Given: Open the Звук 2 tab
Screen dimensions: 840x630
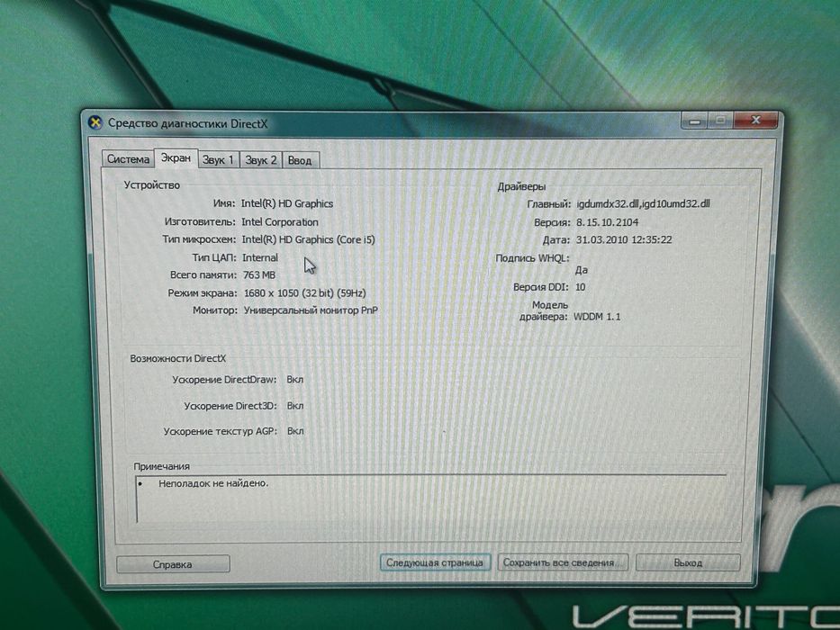Looking at the screenshot, I should tap(260, 159).
